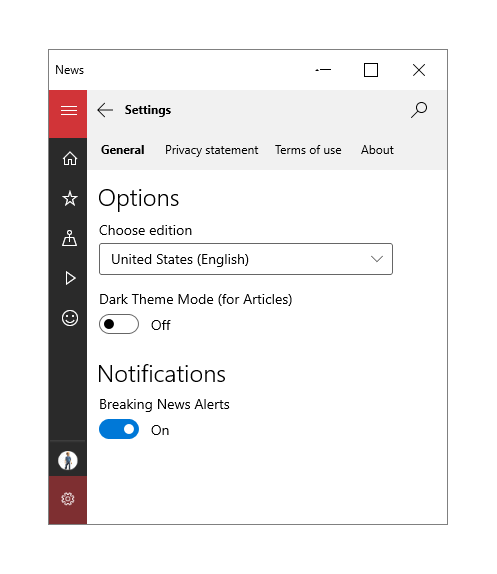Click the smiley feedback icon
Viewport: 497px width, 574px height.
coord(70,318)
